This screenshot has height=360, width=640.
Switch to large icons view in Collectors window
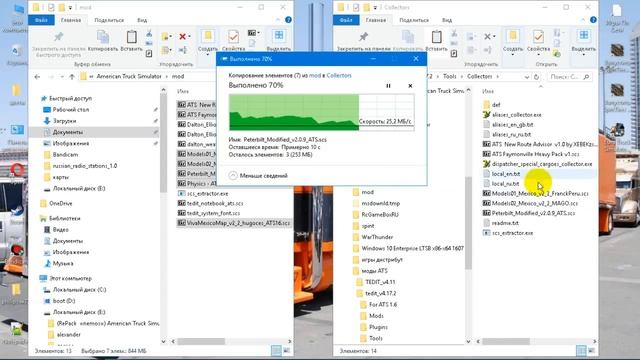coord(591,351)
